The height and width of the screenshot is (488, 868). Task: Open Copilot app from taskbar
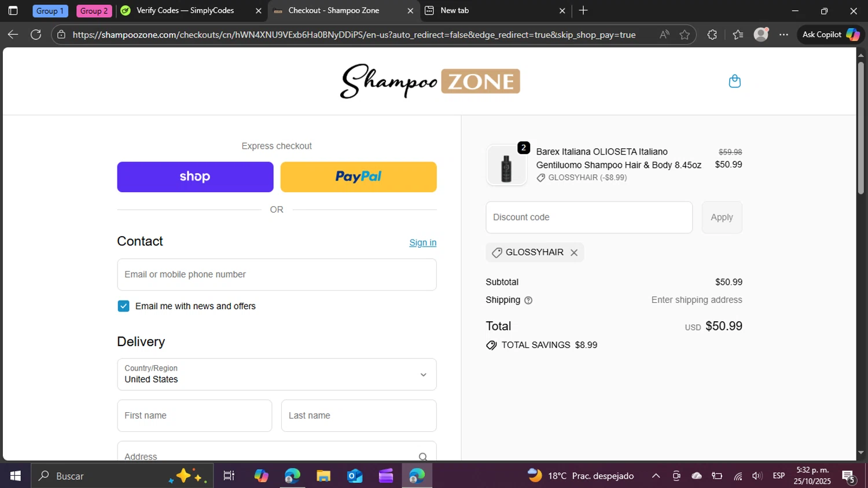click(261, 476)
